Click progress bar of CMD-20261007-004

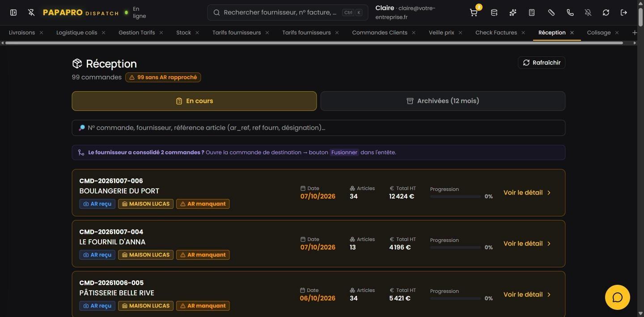(455, 248)
